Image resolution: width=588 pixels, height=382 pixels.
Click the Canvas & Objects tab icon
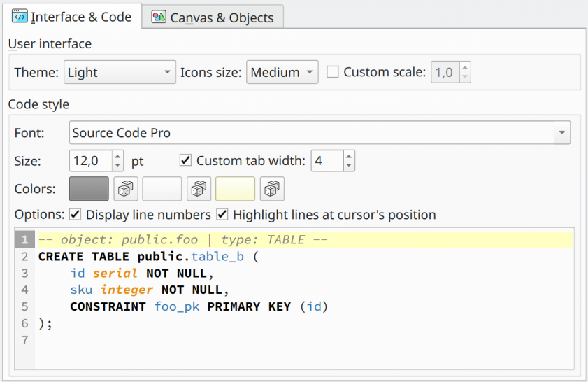(x=159, y=17)
